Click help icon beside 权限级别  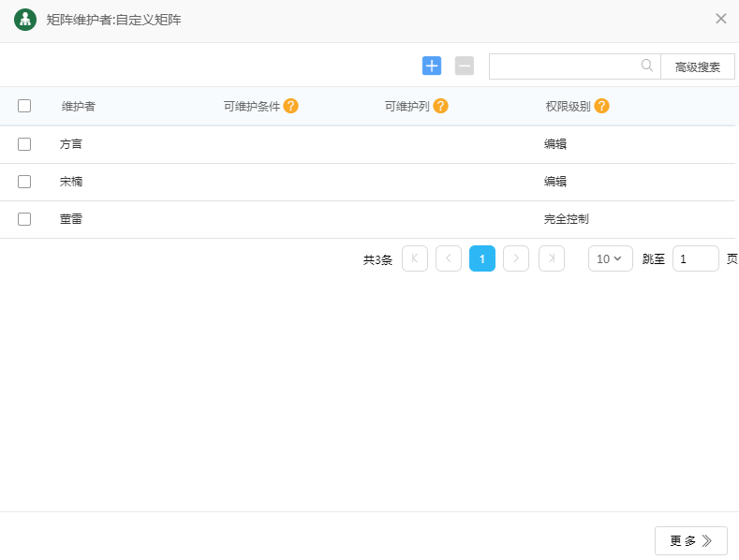601,106
